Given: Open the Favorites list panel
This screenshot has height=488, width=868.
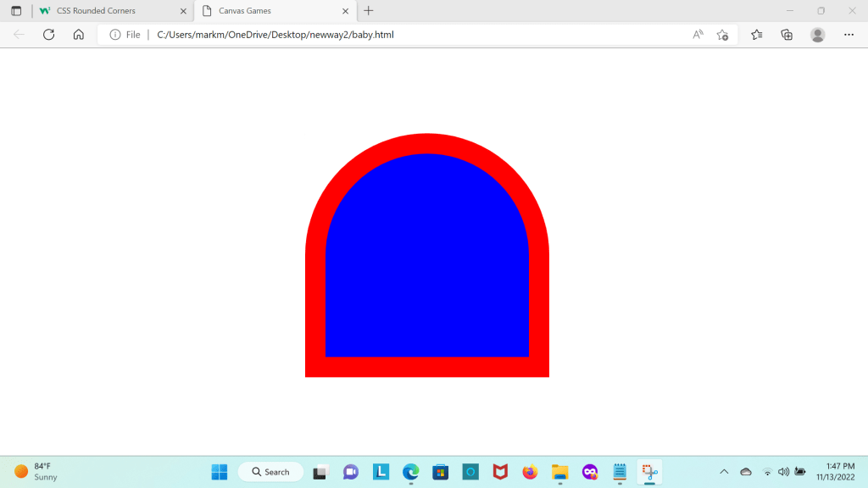Looking at the screenshot, I should 757,35.
